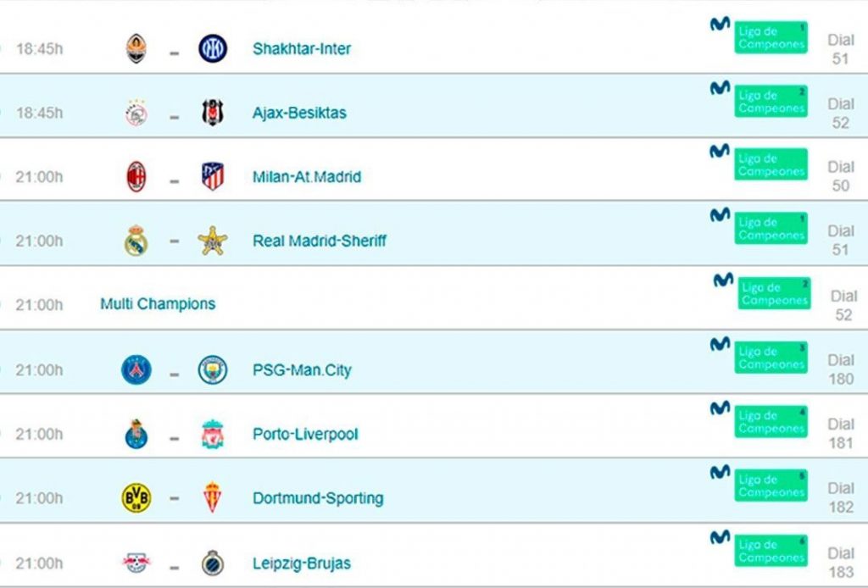
Task: Click the Manchester City crest
Action: (x=213, y=369)
